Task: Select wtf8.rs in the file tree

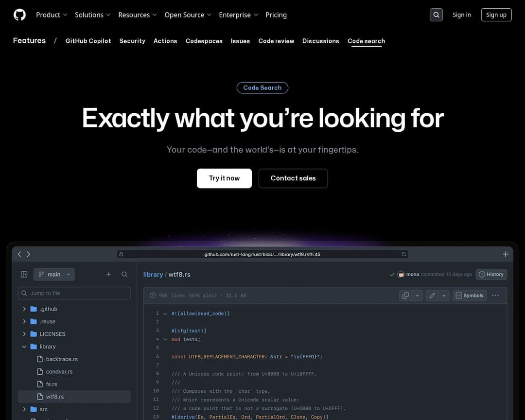Action: 74,397
